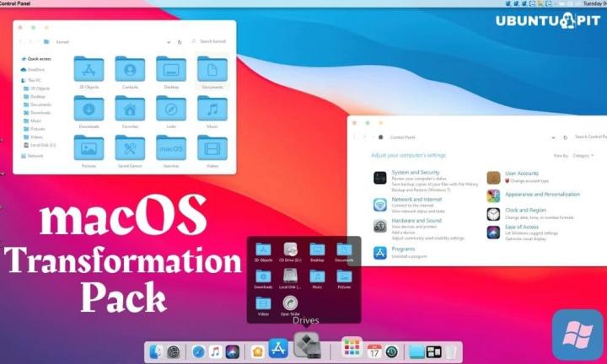
Task: Refresh the file explorer window
Action: (x=180, y=42)
